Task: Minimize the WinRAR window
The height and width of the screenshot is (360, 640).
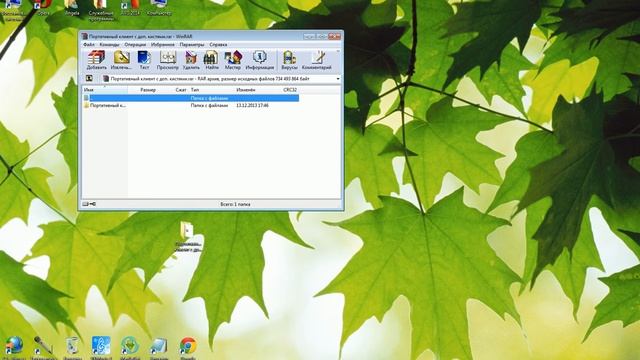Action: [309, 36]
